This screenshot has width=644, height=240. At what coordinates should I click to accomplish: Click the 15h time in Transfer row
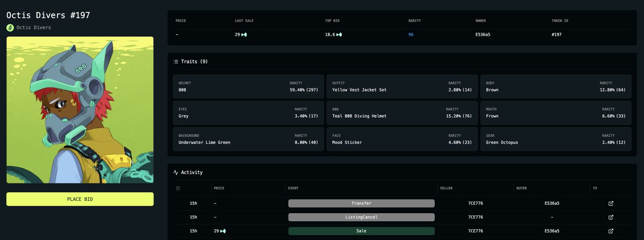click(x=193, y=204)
